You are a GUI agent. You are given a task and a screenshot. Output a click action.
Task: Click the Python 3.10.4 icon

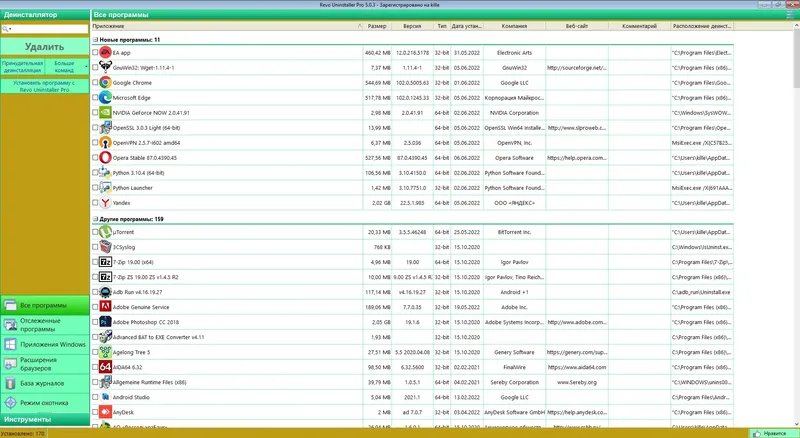pos(105,173)
